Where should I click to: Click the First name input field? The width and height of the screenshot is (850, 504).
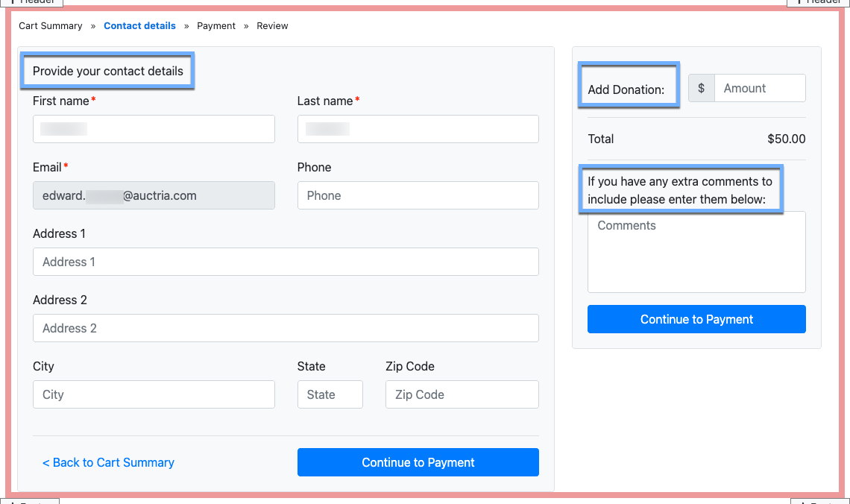(154, 129)
